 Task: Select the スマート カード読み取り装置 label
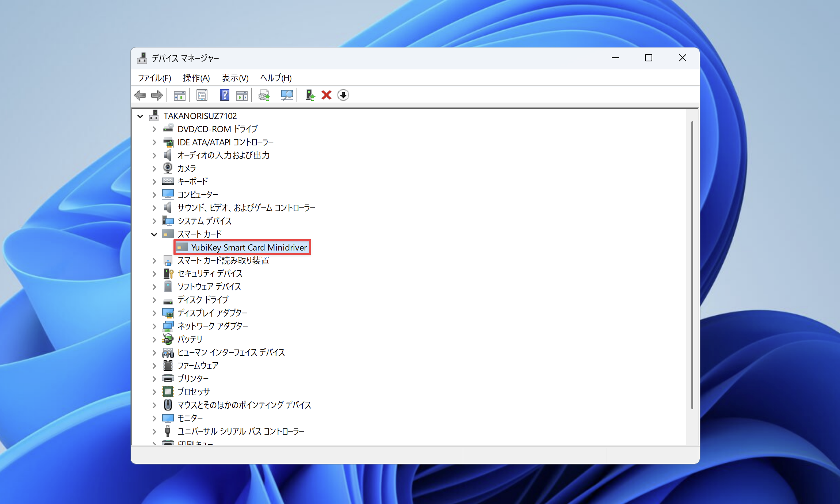(223, 261)
